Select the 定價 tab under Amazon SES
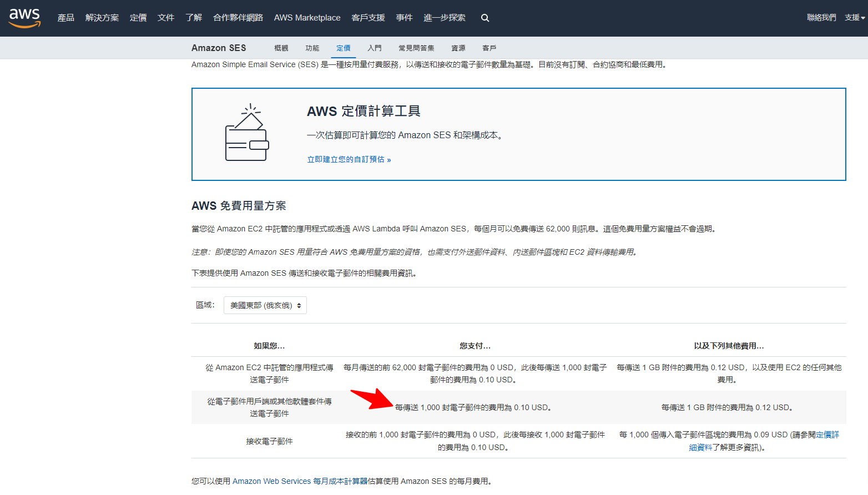Viewport: 868px width, 495px height. [x=344, y=48]
